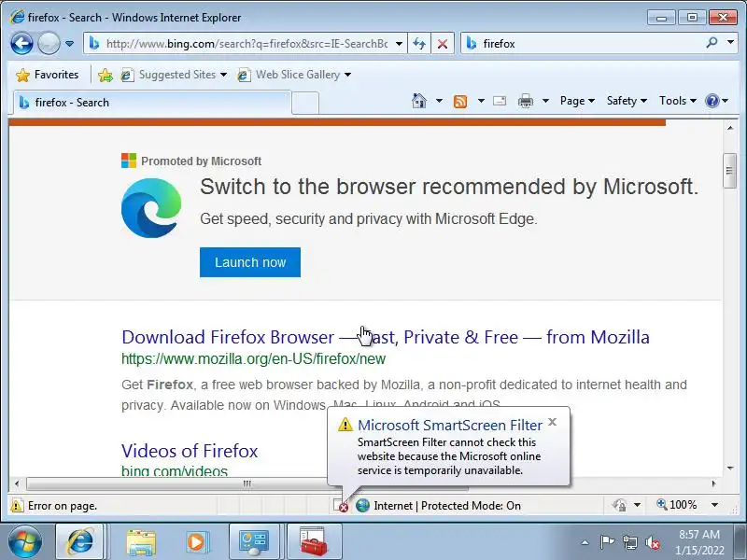The width and height of the screenshot is (747, 560).
Task: Click the horizontal scroll right arrow
Action: (x=713, y=483)
